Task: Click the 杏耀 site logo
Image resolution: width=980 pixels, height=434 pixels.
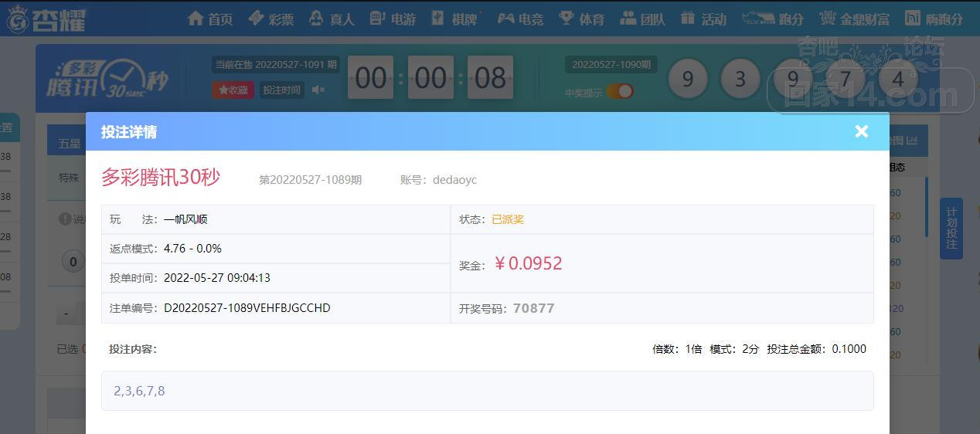Action: 46,19
